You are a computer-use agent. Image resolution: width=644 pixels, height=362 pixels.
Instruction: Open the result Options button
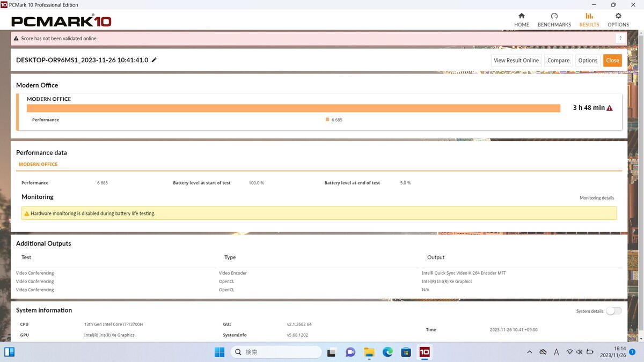(x=588, y=61)
